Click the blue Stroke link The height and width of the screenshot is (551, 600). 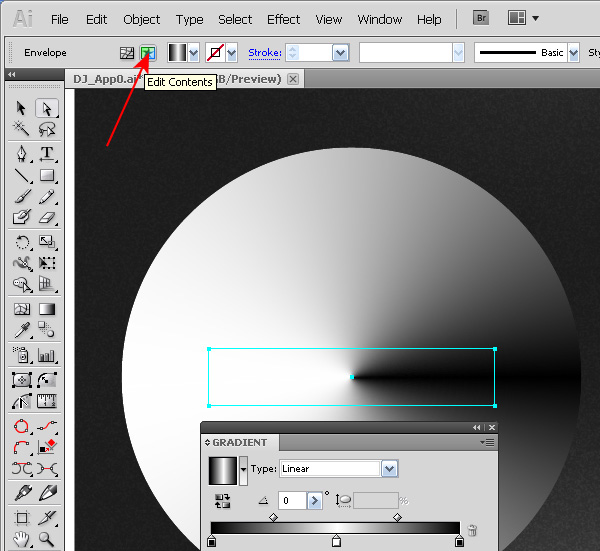tap(265, 53)
